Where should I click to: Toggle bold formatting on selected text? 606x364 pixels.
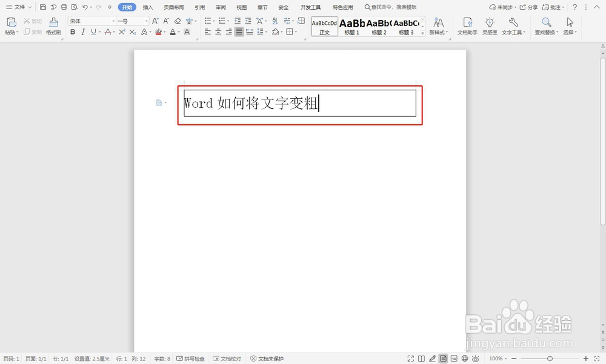tap(73, 32)
